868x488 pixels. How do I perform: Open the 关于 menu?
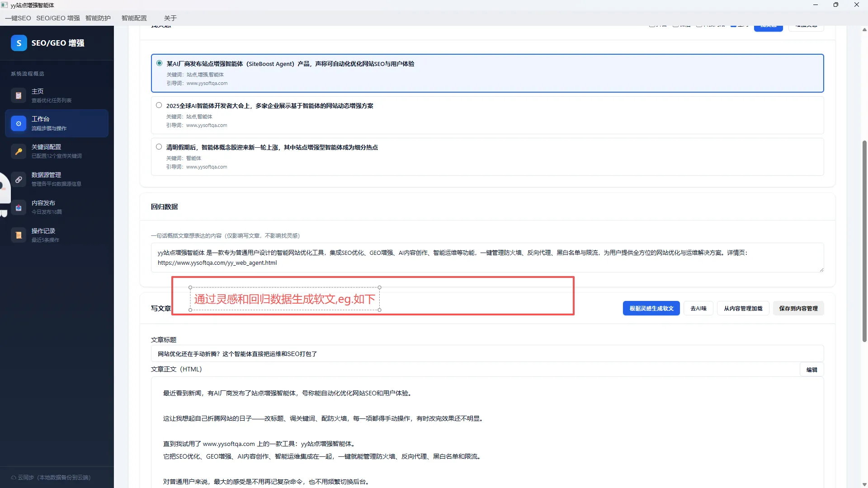(x=170, y=18)
